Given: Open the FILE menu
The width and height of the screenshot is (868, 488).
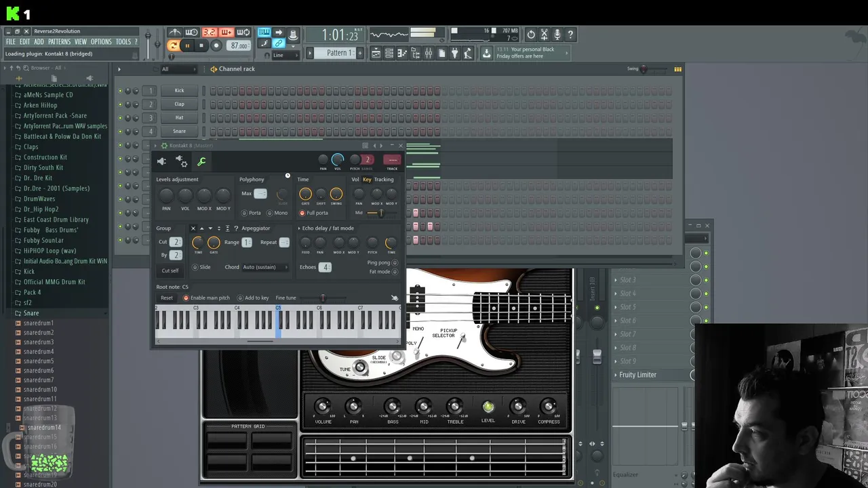Looking at the screenshot, I should tap(11, 42).
